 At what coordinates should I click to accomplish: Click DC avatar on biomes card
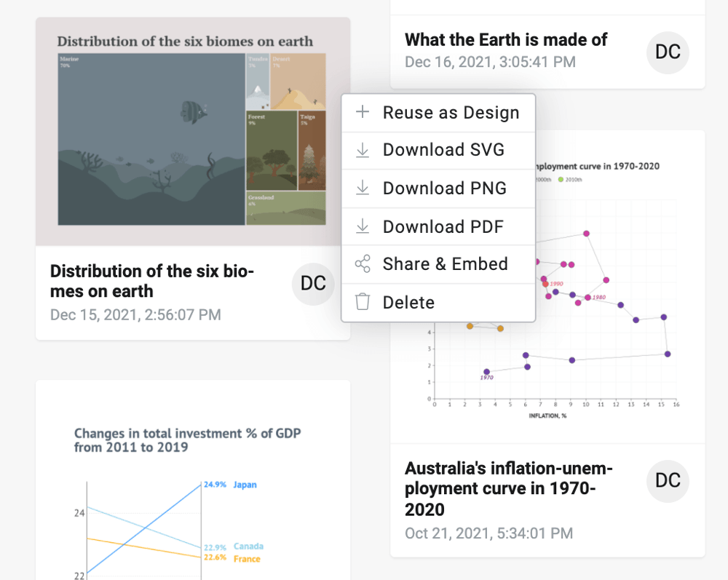tap(313, 284)
